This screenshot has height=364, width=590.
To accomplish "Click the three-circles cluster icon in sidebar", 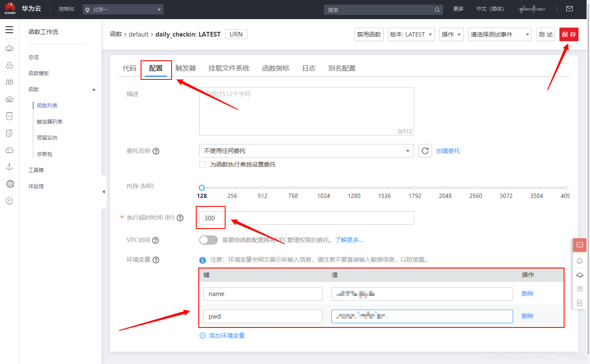I will pos(9,65).
